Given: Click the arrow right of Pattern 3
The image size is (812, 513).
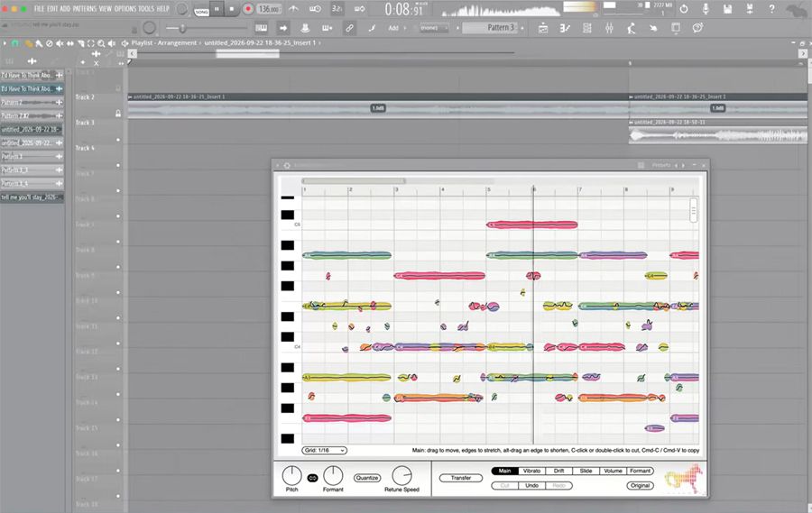Looking at the screenshot, I should pos(522,28).
